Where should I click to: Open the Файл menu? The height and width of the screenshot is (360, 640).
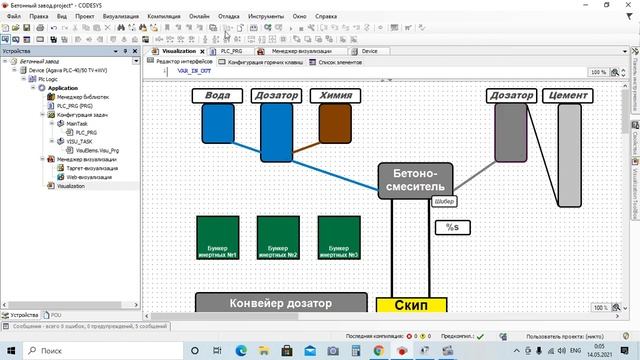[13, 16]
